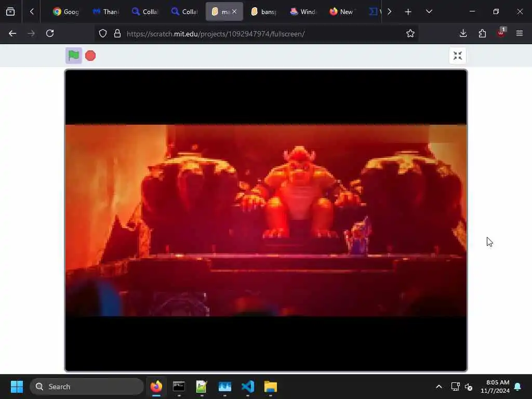Viewport: 532px width, 399px height.
Task: Switch to the New tab
Action: pyautogui.click(x=342, y=12)
